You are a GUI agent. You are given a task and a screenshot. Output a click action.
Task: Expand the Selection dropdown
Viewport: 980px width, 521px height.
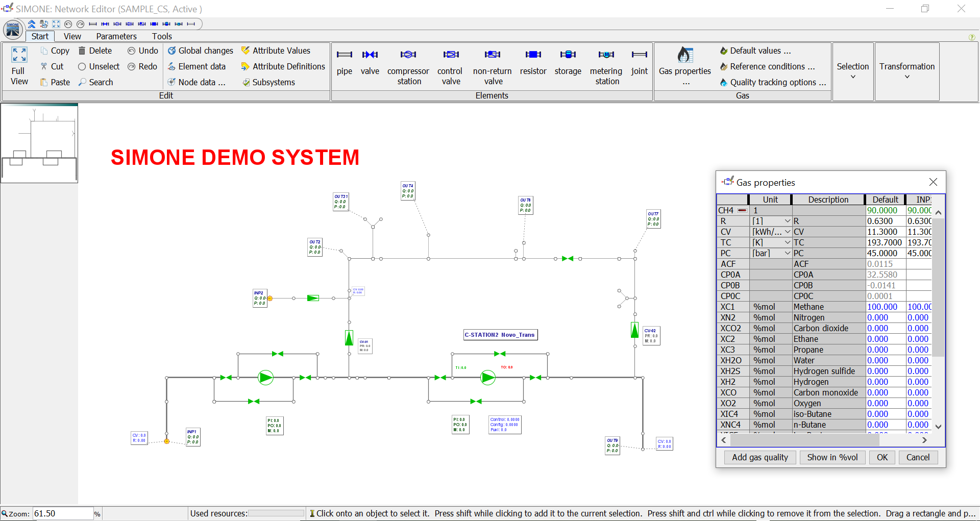click(x=853, y=71)
